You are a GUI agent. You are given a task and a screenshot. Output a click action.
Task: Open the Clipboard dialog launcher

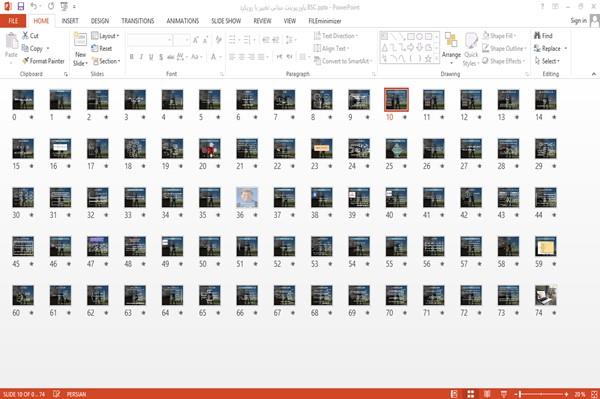click(x=66, y=74)
